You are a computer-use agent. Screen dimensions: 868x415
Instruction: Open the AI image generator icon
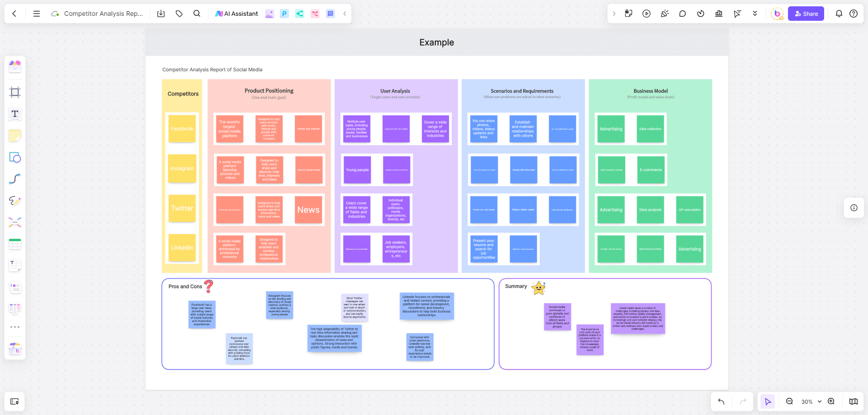pyautogui.click(x=269, y=14)
